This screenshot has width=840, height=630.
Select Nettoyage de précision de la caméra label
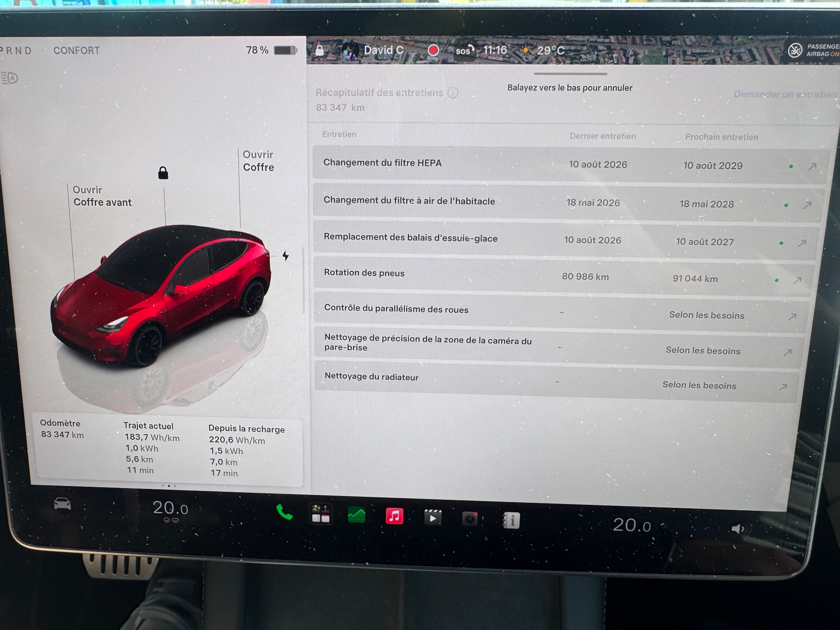tap(428, 343)
